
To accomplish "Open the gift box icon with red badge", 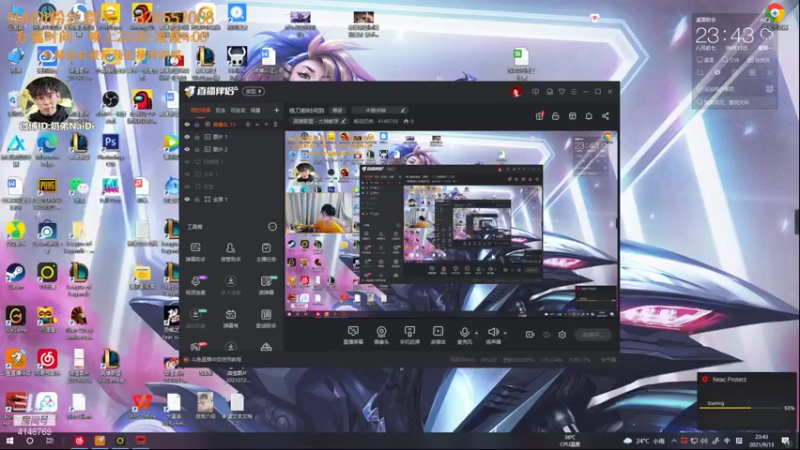I will coord(539,116).
